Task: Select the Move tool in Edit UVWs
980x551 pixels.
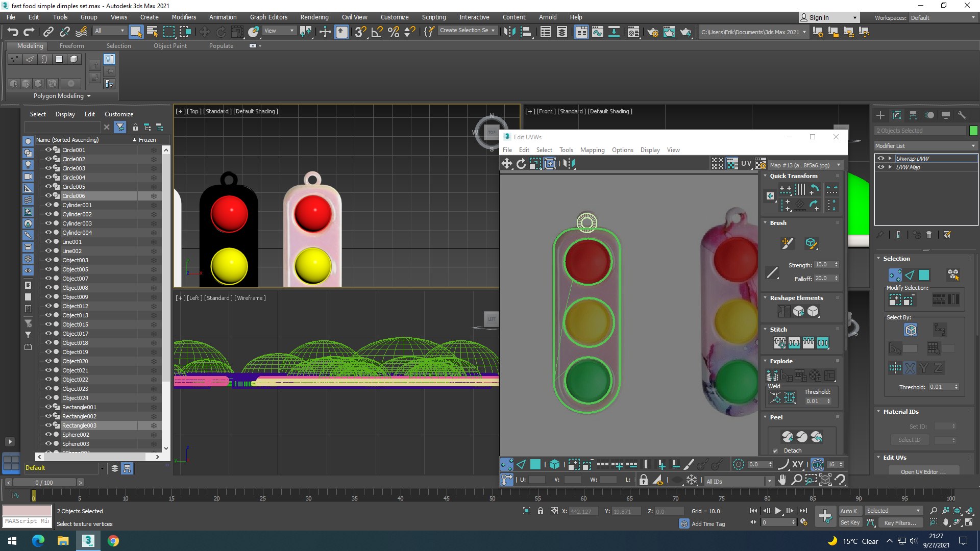Action: point(506,163)
